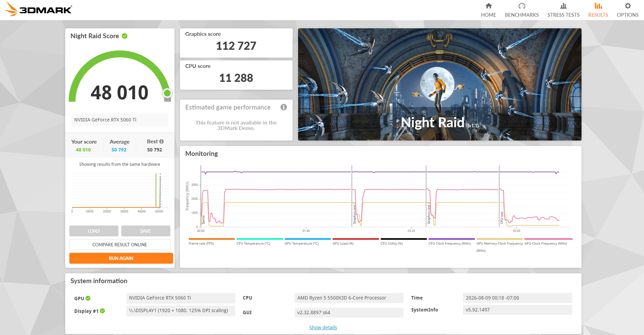Click the Graphics score value 112 727

tap(236, 46)
